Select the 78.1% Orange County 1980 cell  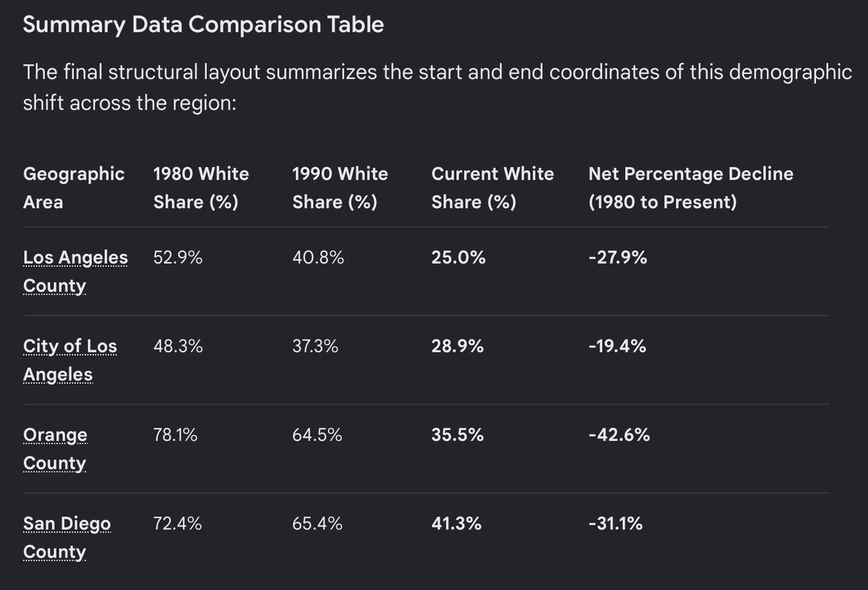[176, 435]
